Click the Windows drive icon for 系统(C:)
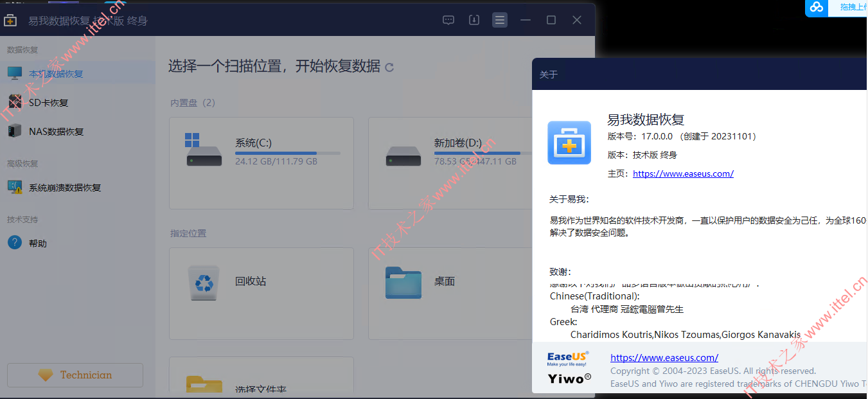This screenshot has width=868, height=399. 204,150
